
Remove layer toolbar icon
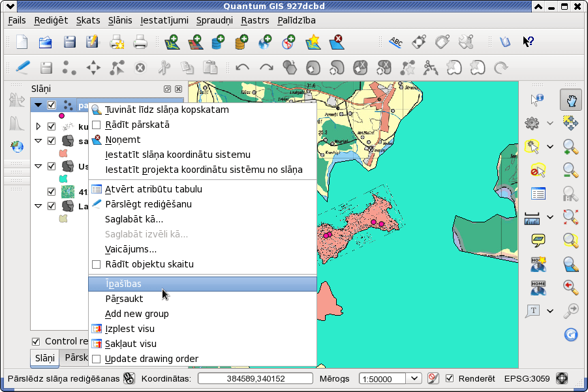coord(336,42)
